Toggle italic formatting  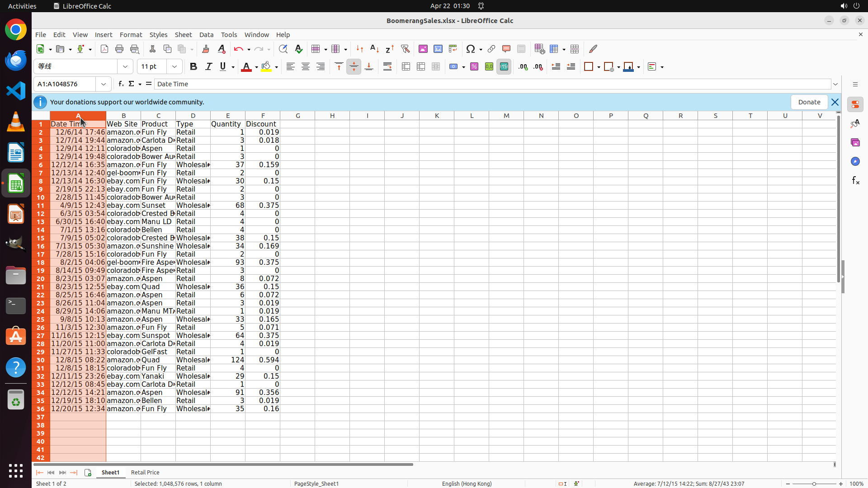pyautogui.click(x=208, y=67)
